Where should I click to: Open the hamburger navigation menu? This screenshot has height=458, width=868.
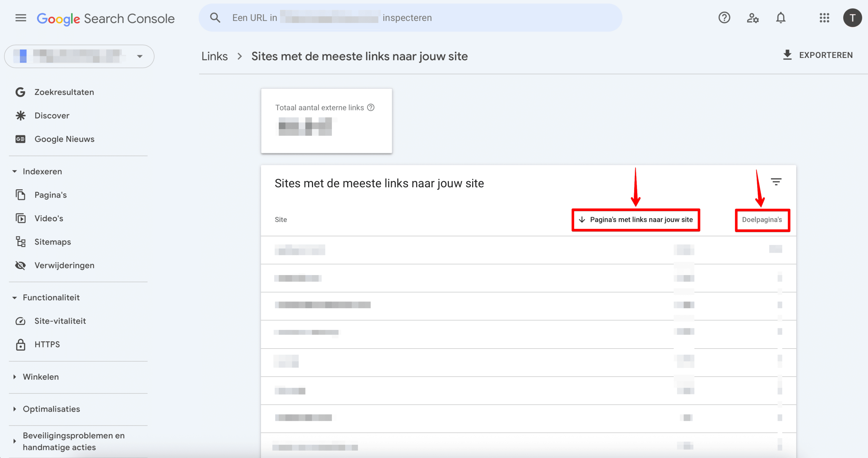coord(21,18)
